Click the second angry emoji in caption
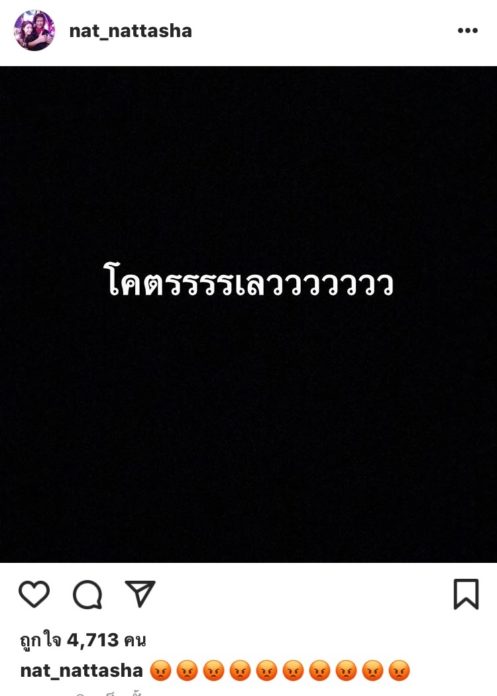 pos(187,671)
